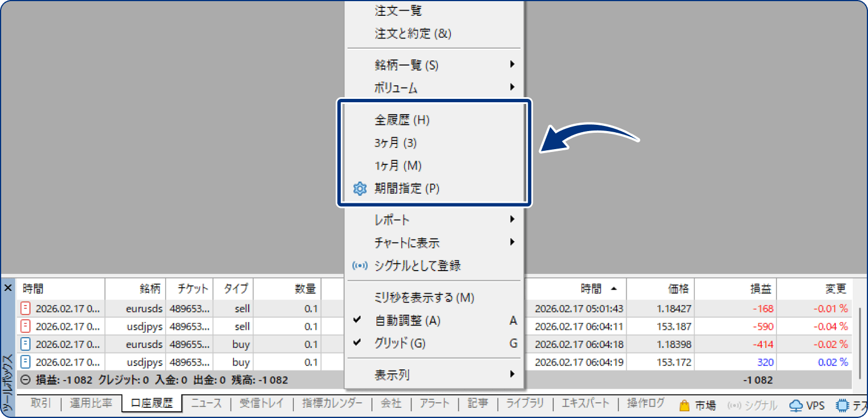Choose the 3ヶ月 history period
Screen dimensions: 868x418
(x=396, y=143)
